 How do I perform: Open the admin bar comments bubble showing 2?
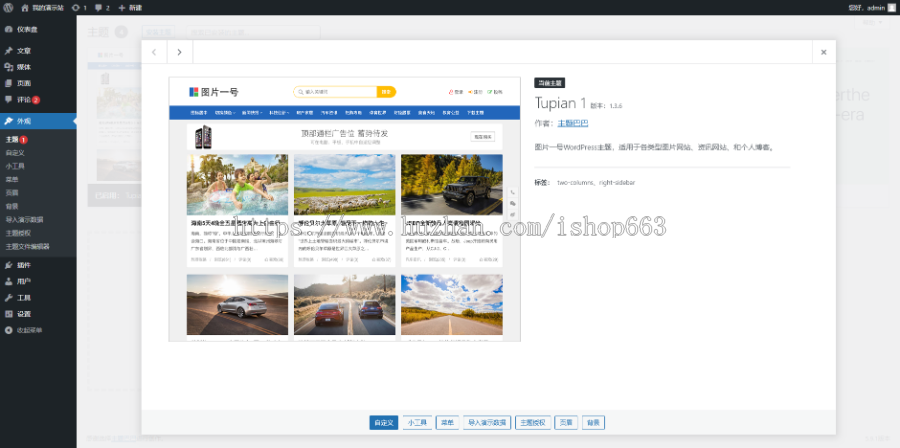[x=102, y=7]
